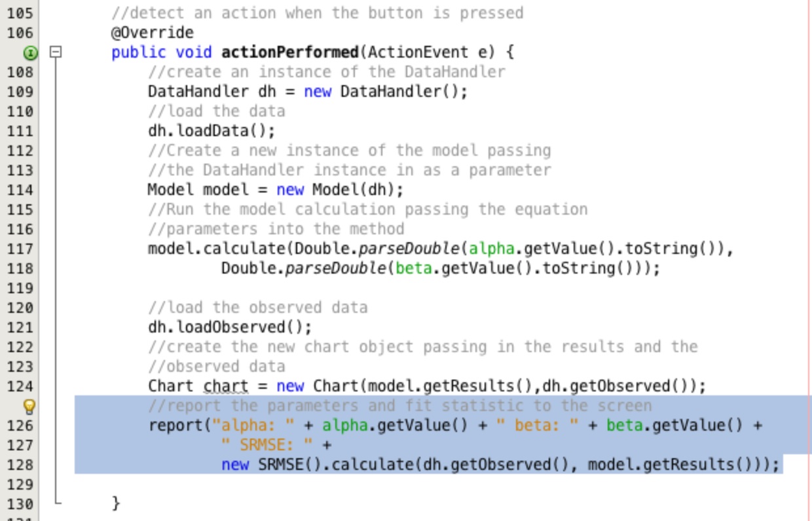Click the underlined 'chart' variable
Image resolution: width=812 pixels, height=521 pixels.
click(x=226, y=387)
